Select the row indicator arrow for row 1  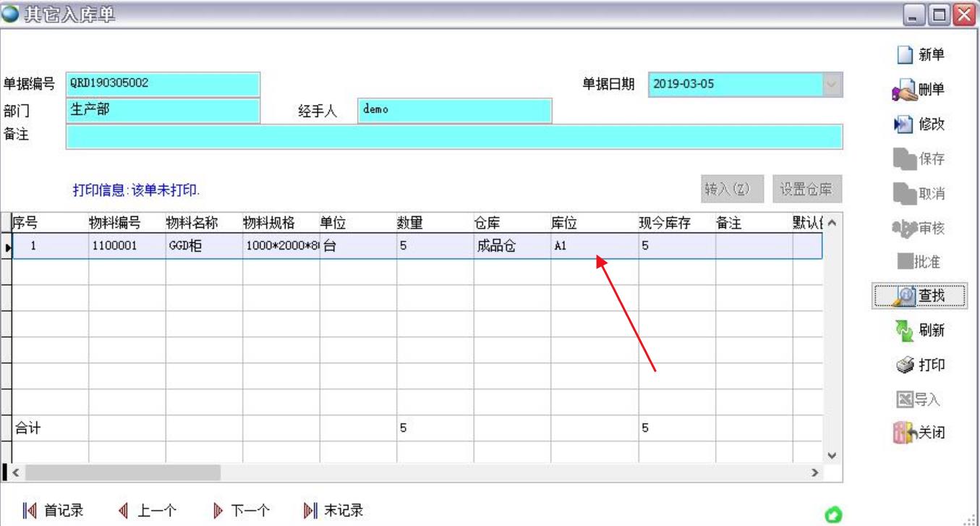coord(8,247)
